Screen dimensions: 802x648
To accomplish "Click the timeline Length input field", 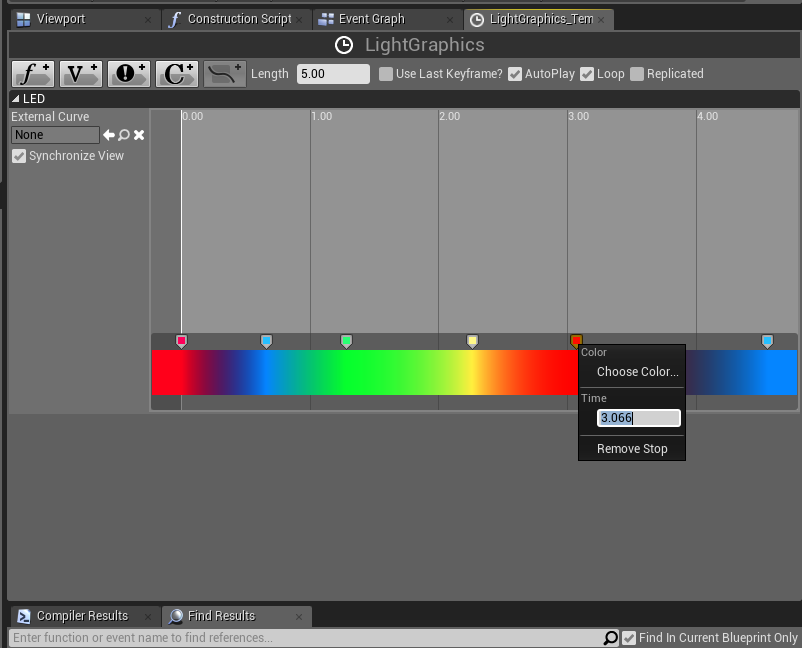I will pyautogui.click(x=333, y=74).
